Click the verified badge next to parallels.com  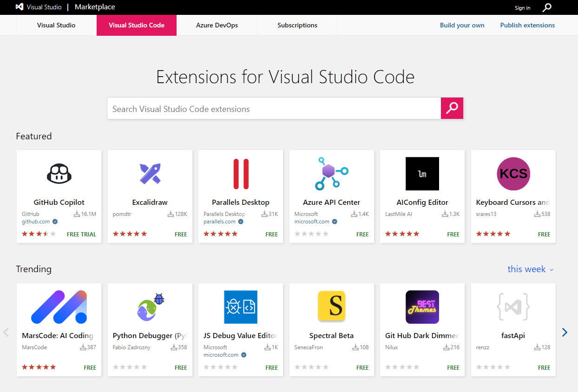(241, 222)
